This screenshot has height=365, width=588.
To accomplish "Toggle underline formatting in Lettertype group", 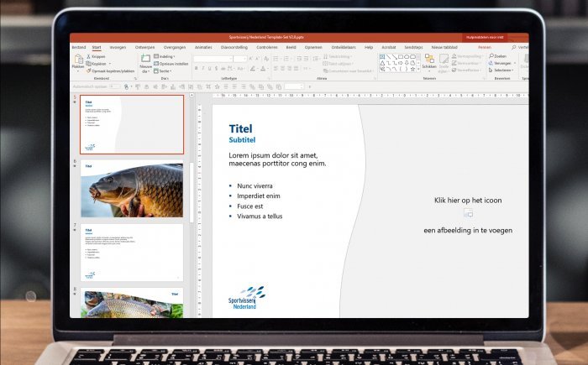I will coord(210,70).
